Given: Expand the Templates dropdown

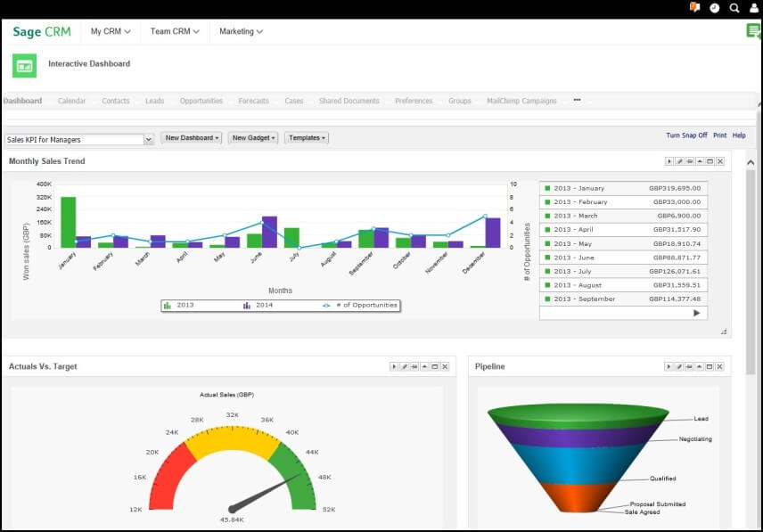Looking at the screenshot, I should [x=306, y=138].
